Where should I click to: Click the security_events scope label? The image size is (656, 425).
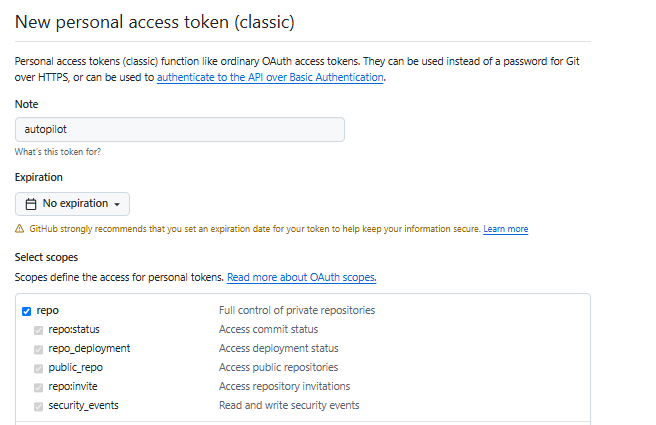tap(84, 406)
